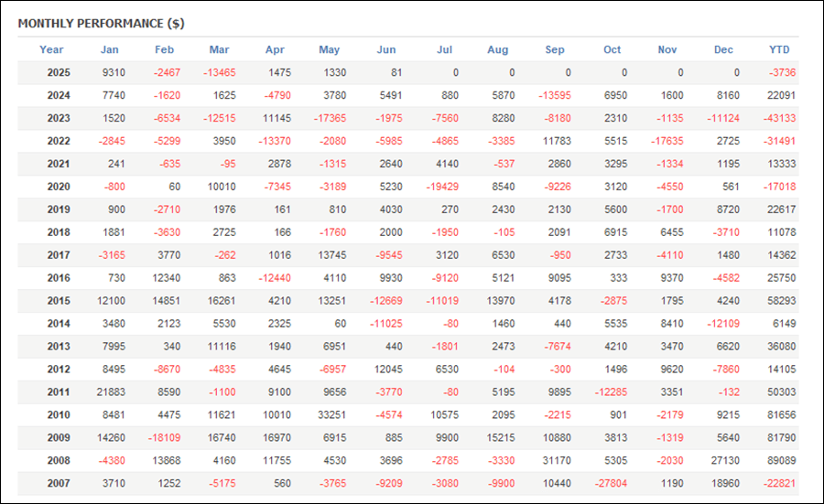Viewport: 824px width, 504px height.
Task: Click 2014 Dec value -12109
Action: pos(723,324)
